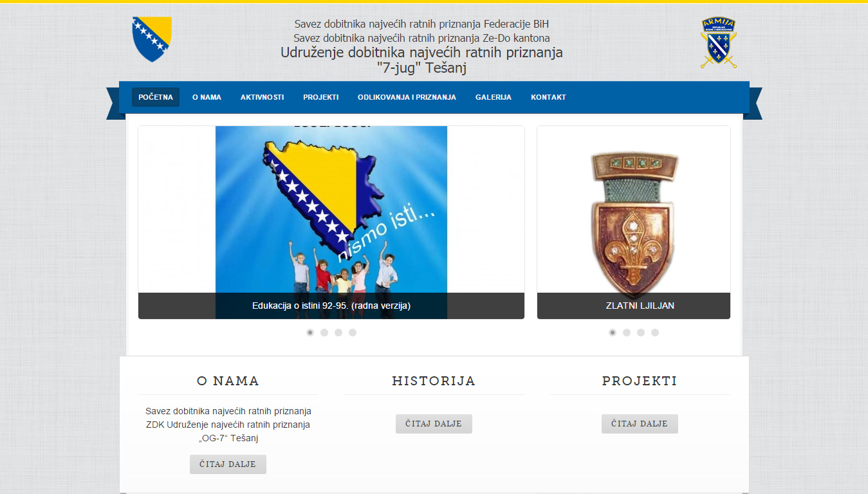Open the PROJEKTI menu item
The width and height of the screenshot is (868, 494).
coord(321,97)
